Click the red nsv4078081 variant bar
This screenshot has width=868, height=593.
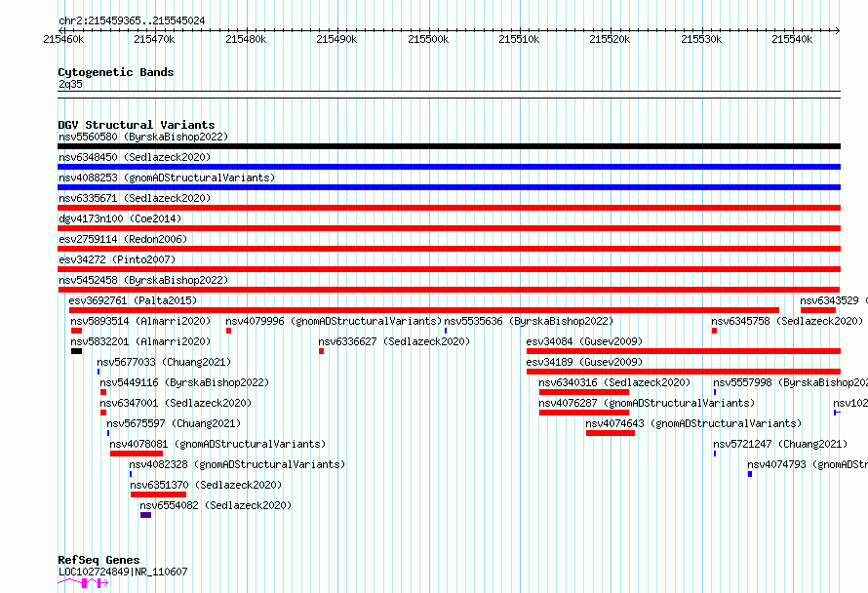(x=137, y=454)
